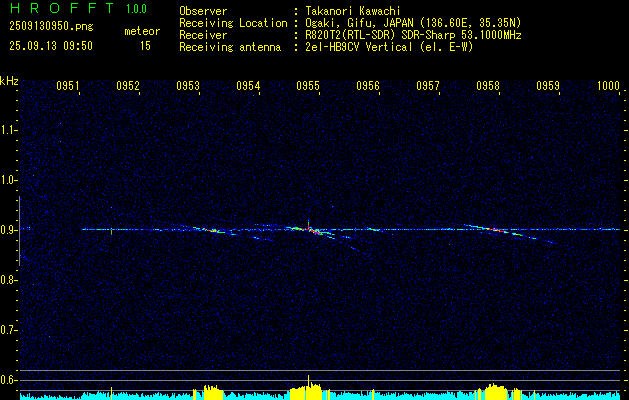The height and width of the screenshot is (400, 629).
Task: Click the yellow power block below 0953
Action: [213, 392]
